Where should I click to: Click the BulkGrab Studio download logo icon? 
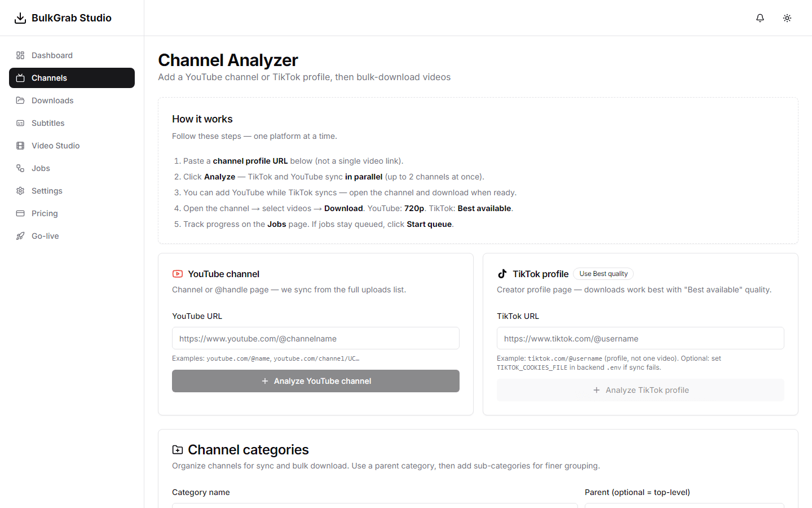[x=20, y=18]
